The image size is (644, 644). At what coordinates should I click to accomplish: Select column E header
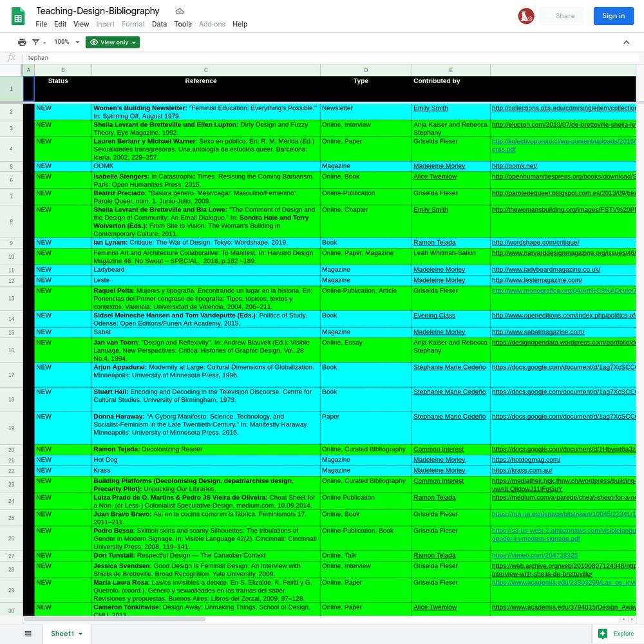coord(451,70)
